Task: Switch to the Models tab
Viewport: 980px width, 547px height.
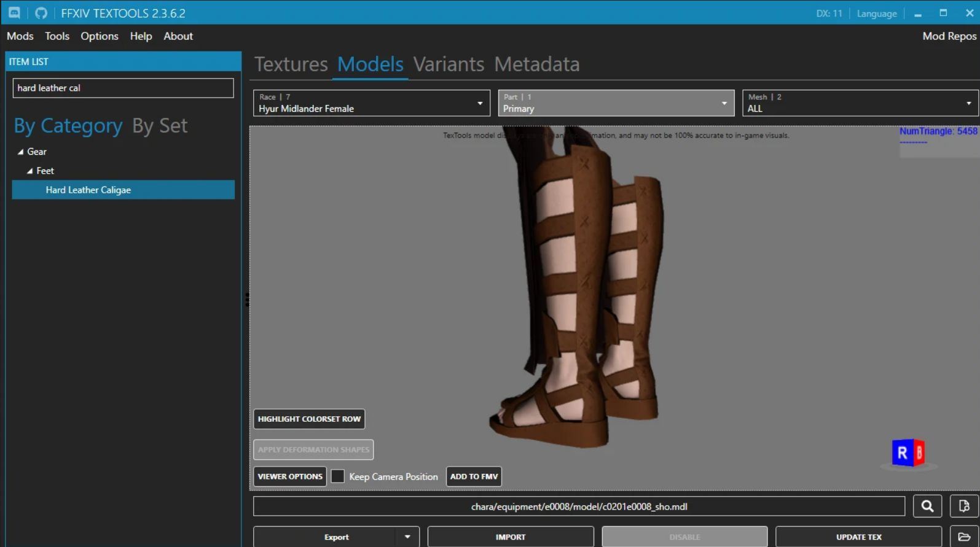Action: tap(370, 64)
